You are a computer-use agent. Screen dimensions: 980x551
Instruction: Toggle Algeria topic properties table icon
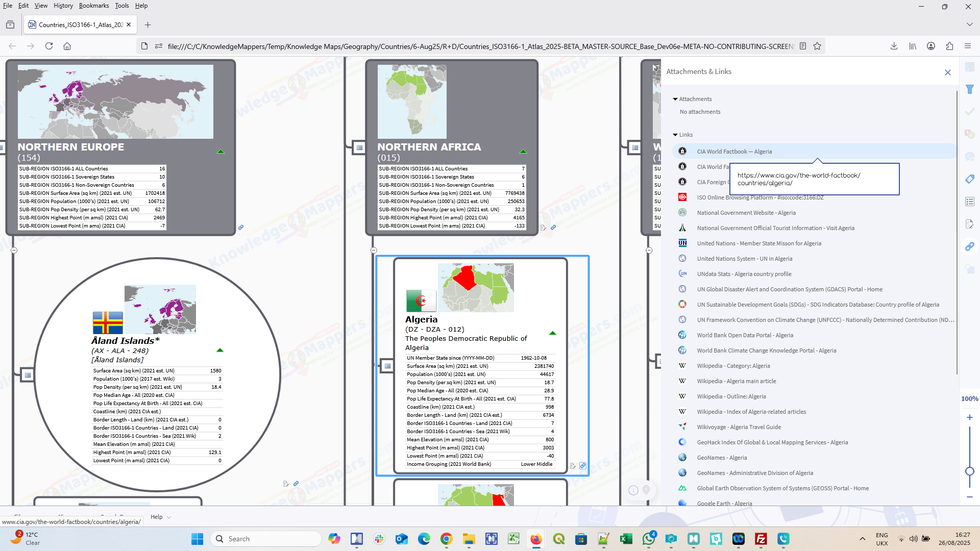pos(387,366)
